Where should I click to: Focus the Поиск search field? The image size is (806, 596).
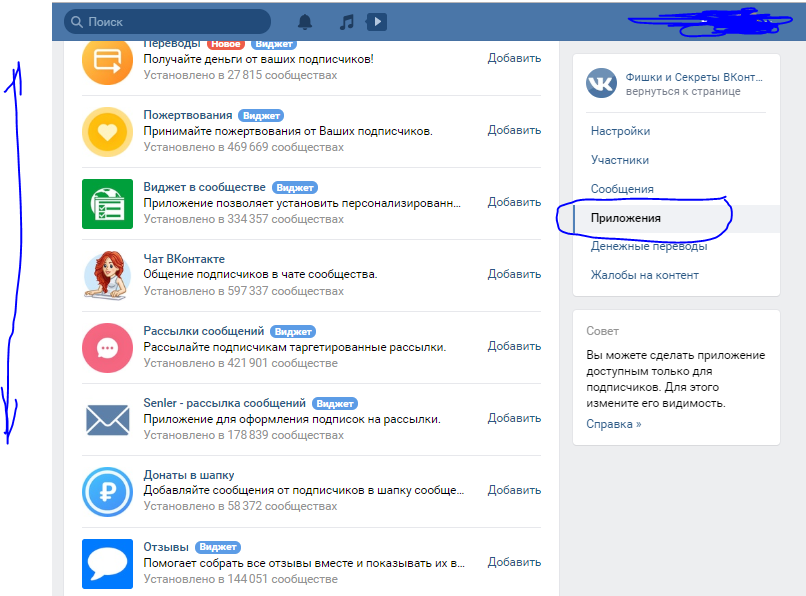(167, 22)
